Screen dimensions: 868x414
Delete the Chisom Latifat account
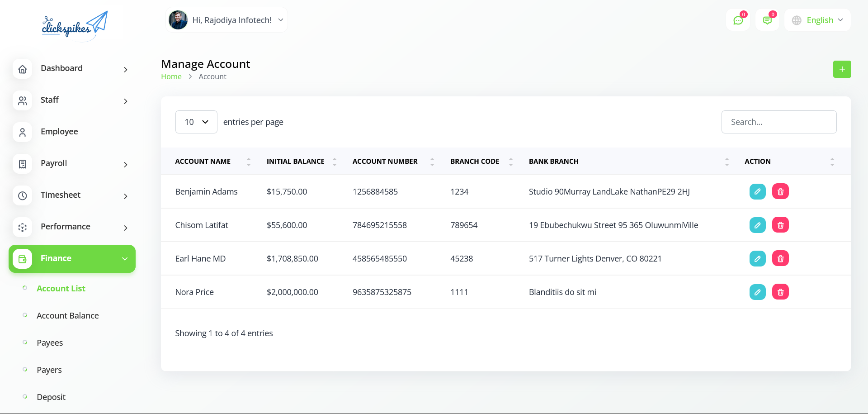click(x=780, y=225)
